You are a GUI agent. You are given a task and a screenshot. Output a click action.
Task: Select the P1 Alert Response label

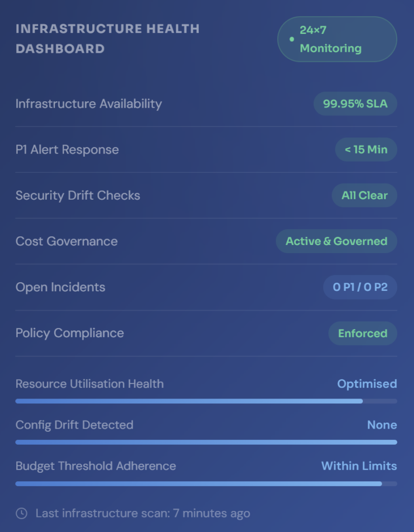pyautogui.click(x=67, y=150)
